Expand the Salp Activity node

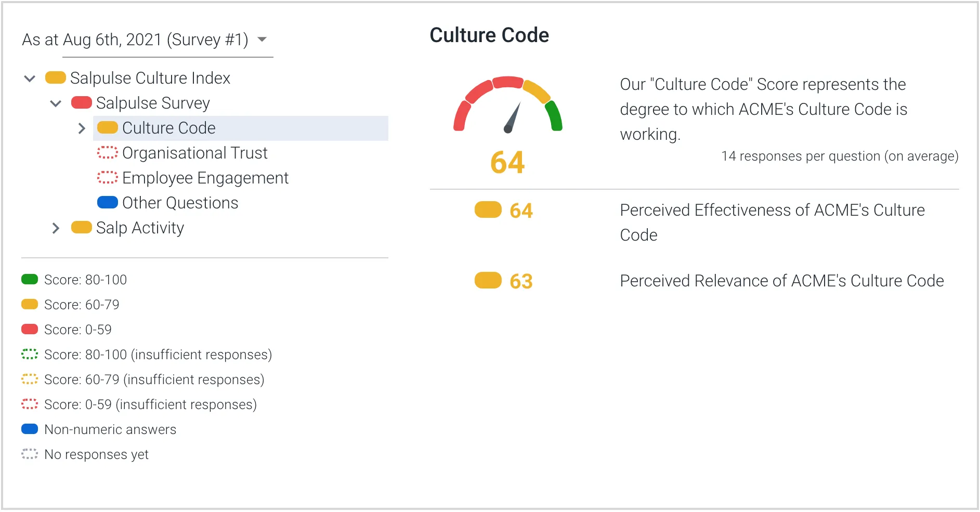tap(56, 228)
